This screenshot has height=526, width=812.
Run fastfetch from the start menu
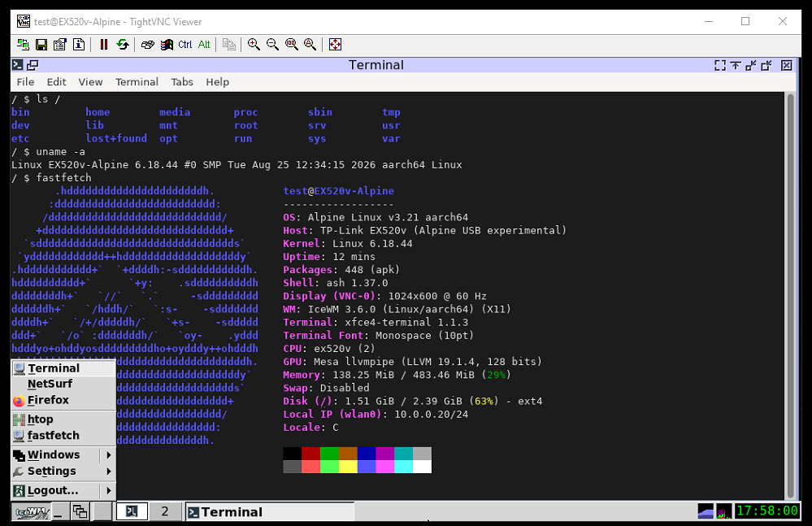tap(63, 436)
